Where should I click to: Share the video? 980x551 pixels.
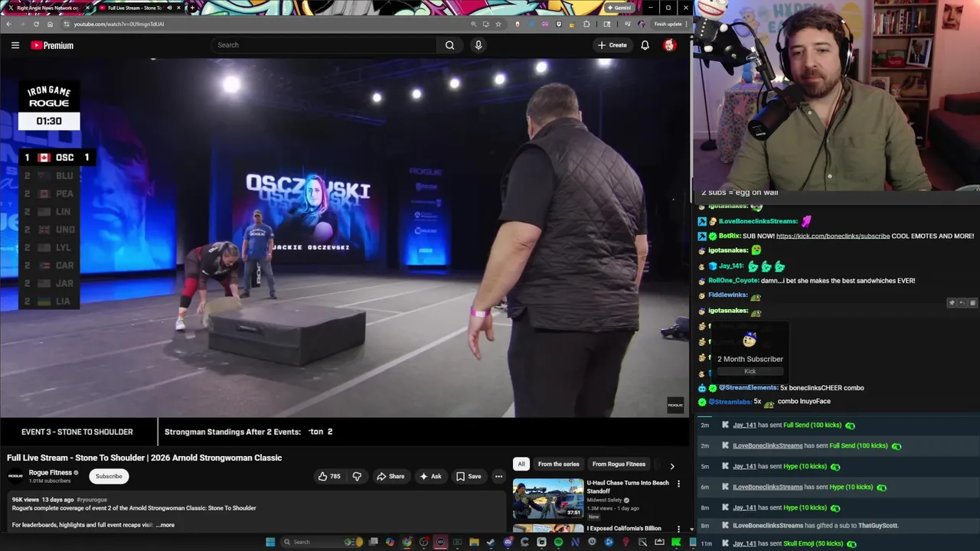[x=390, y=476]
